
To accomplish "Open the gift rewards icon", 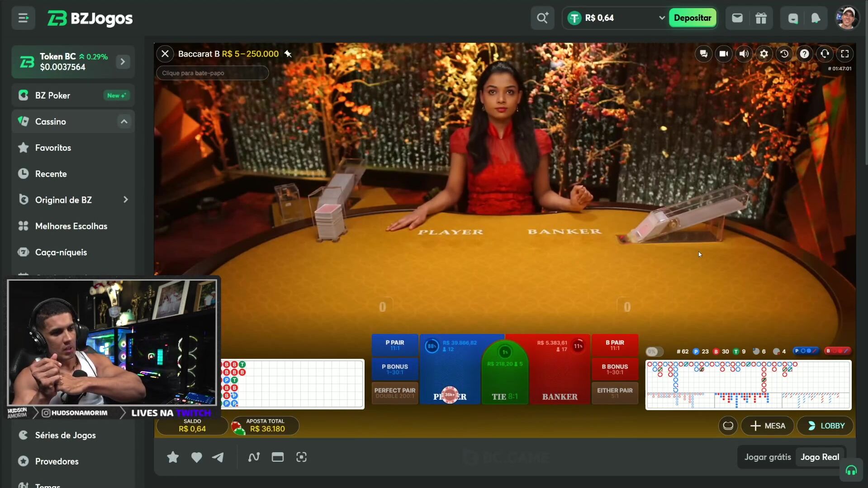I will coord(761,18).
